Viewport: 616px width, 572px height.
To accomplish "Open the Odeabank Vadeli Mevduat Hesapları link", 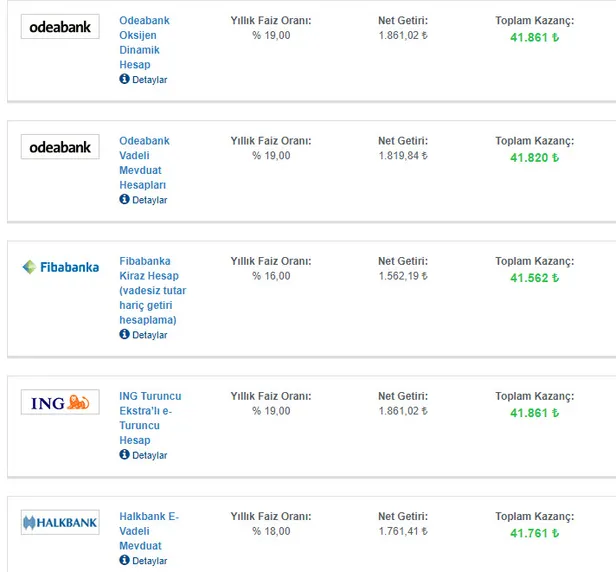I will click(144, 162).
